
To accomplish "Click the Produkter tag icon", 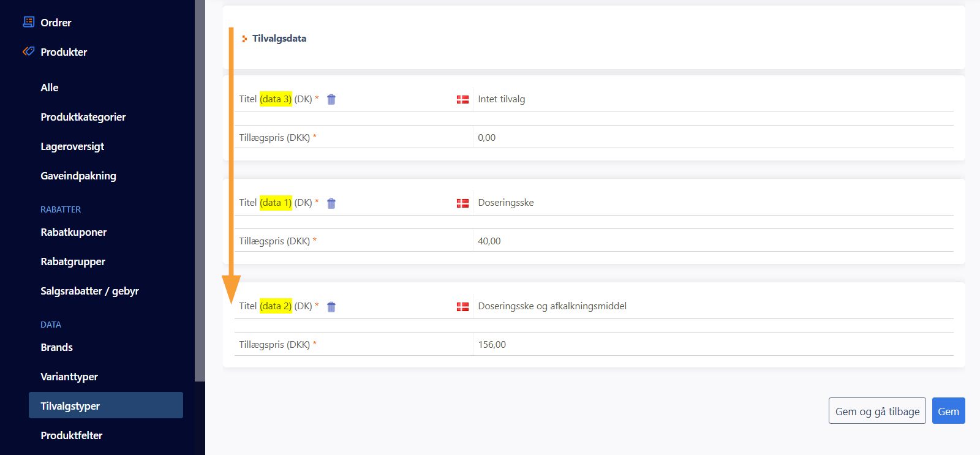I will click(x=28, y=51).
